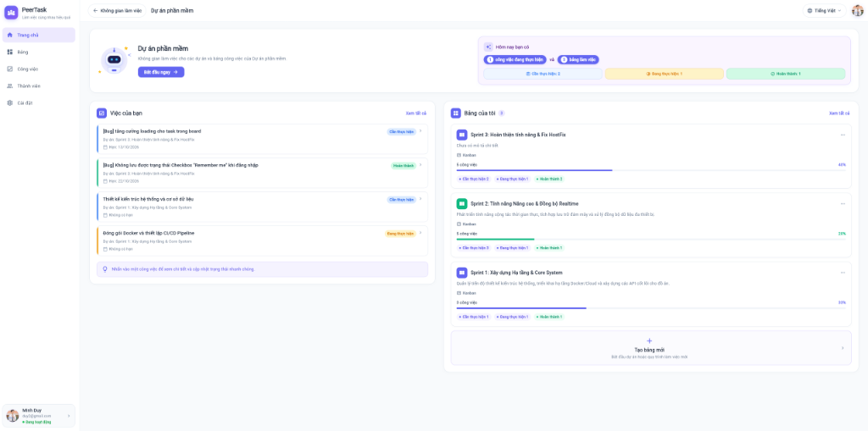Go back via the Không gian làm việc button

pos(117,10)
